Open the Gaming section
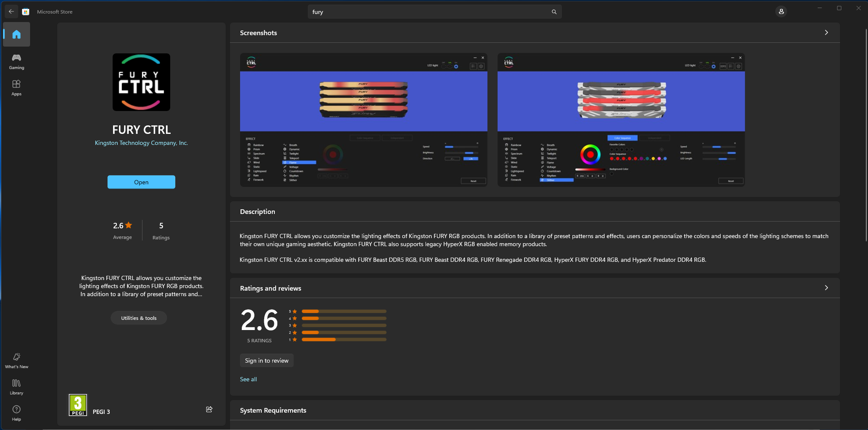This screenshot has height=430, width=868. (17, 61)
